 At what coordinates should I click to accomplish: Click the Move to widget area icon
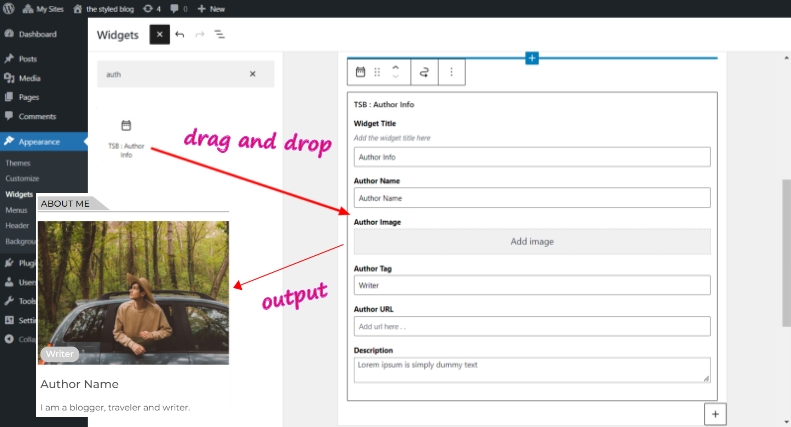pyautogui.click(x=424, y=72)
